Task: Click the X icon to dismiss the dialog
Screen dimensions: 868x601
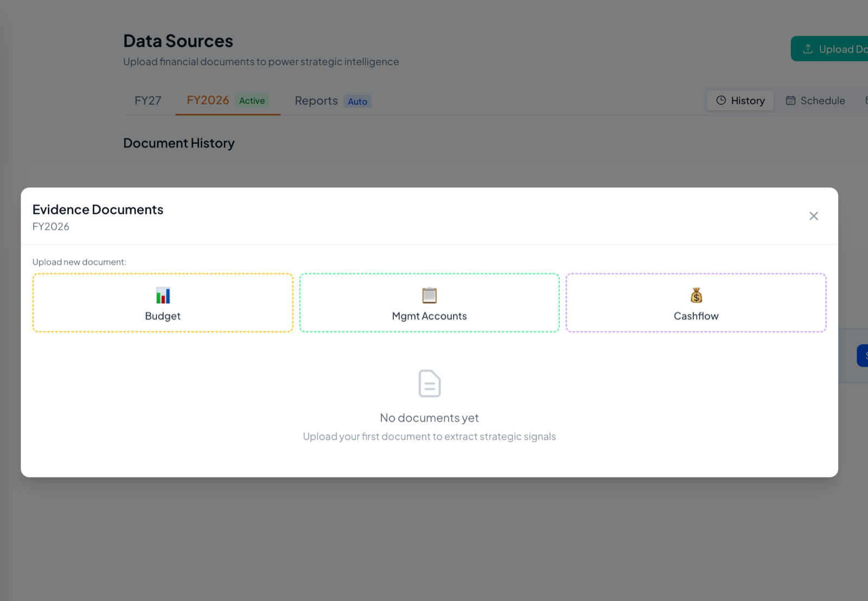Action: click(x=813, y=216)
